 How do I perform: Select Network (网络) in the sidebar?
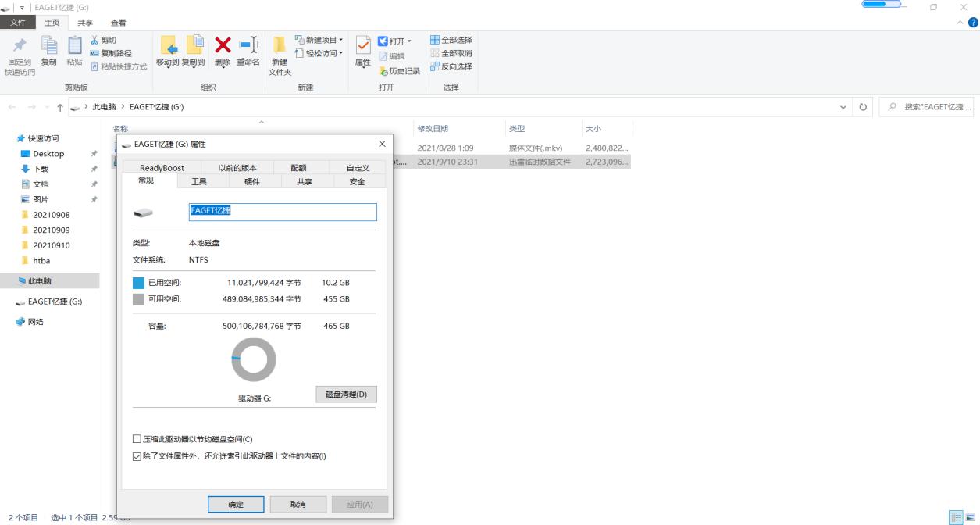pyautogui.click(x=36, y=321)
